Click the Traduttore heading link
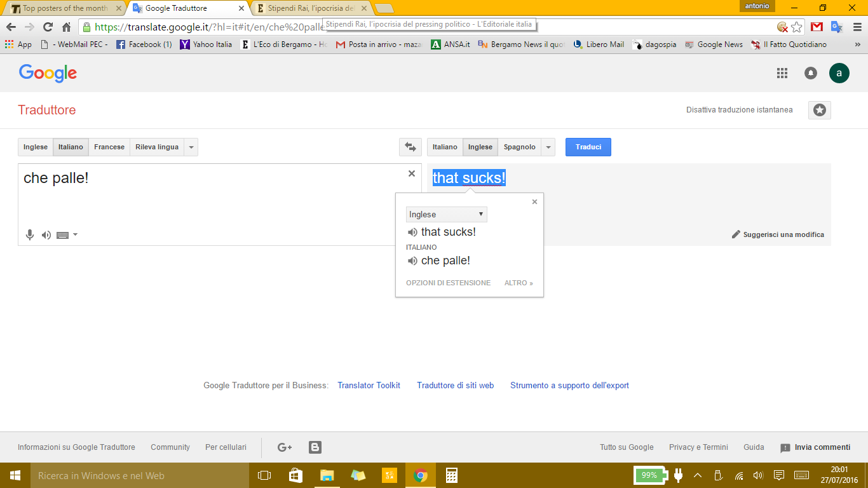The height and width of the screenshot is (488, 868). coord(47,110)
